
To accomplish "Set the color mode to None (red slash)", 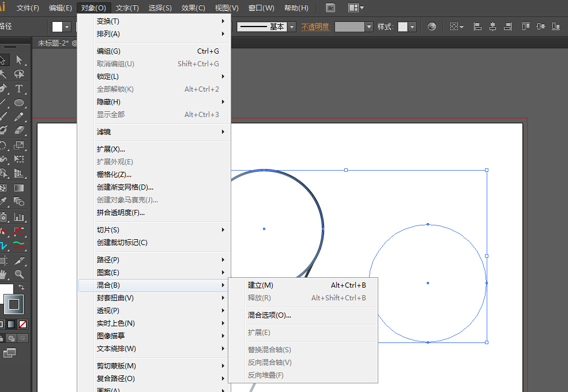I will tap(23, 324).
